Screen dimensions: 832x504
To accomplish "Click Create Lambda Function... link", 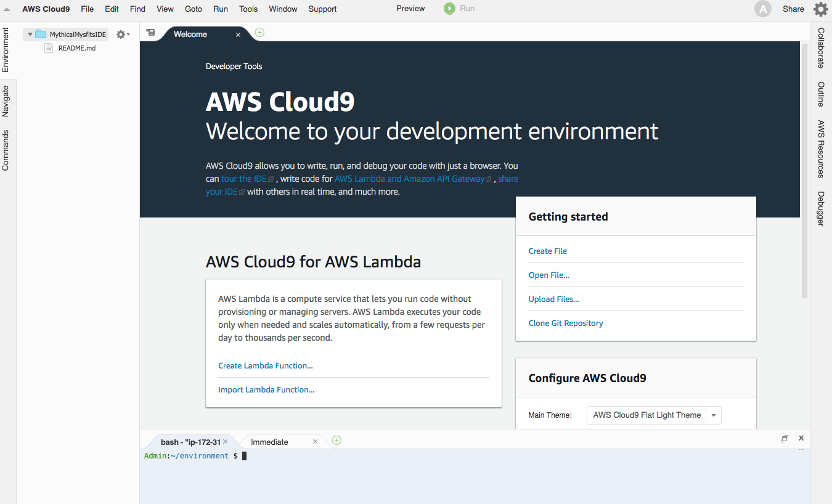I will (x=266, y=365).
